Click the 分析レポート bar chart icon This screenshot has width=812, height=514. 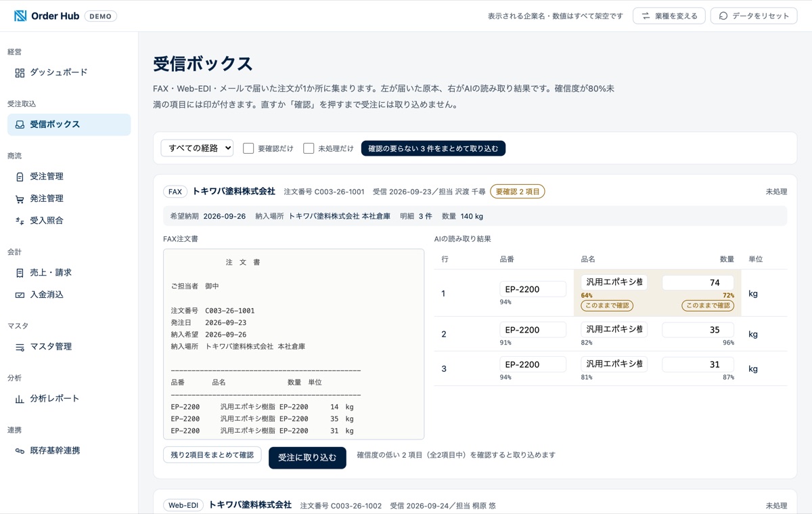coord(20,400)
